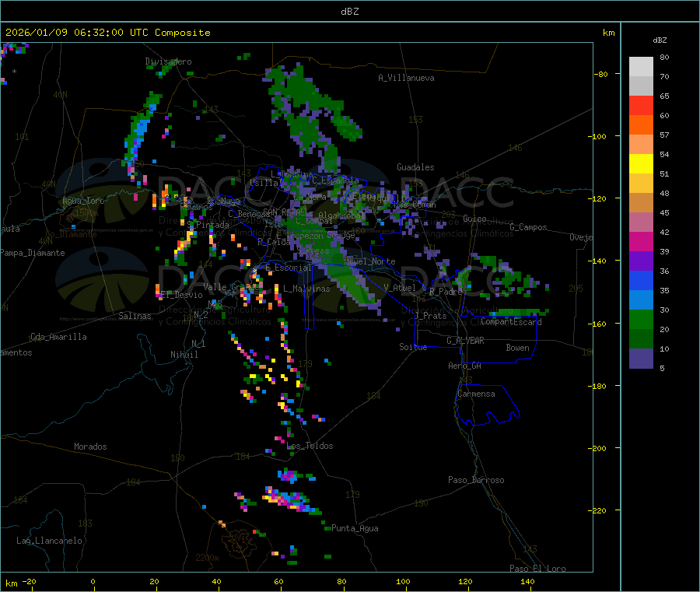
Task: Click the Divisadero map label
Action: coord(168,61)
